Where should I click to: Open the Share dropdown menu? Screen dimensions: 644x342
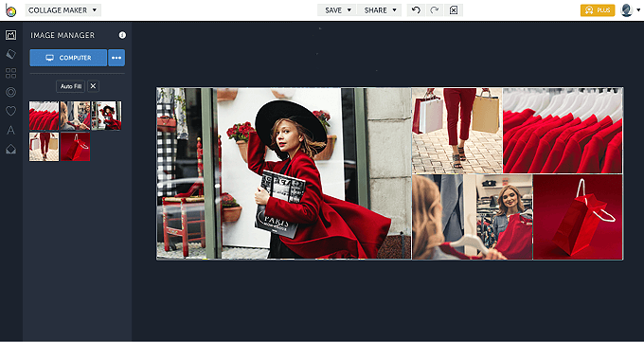381,10
